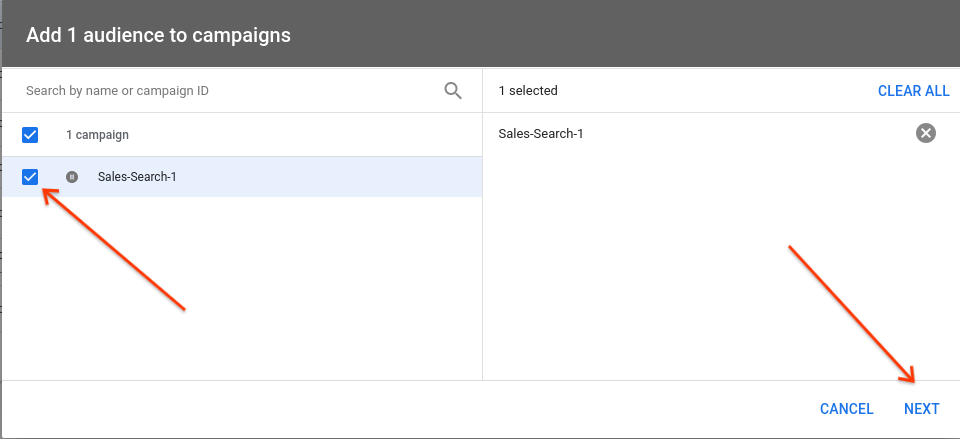
Task: Click the gray header bar right of the title
Action: [650, 35]
